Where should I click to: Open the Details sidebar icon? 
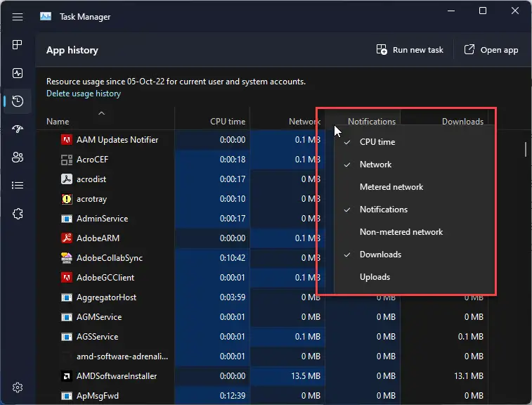coord(18,186)
